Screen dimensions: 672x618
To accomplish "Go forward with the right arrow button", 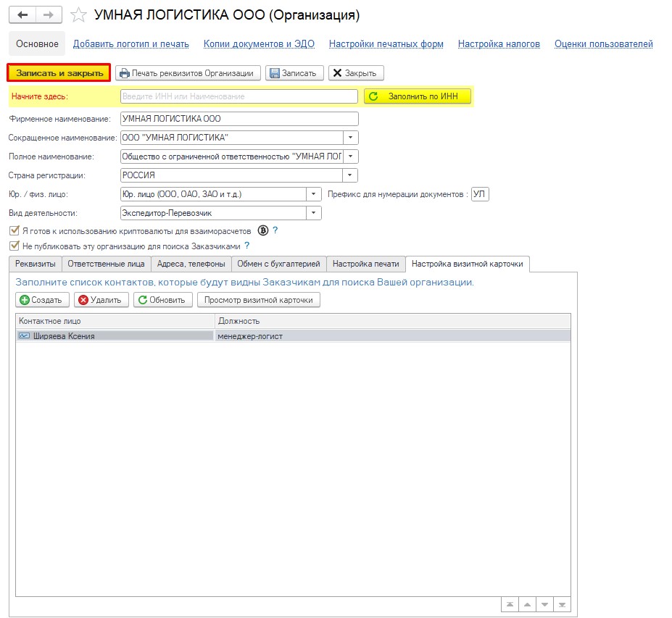I will point(49,15).
